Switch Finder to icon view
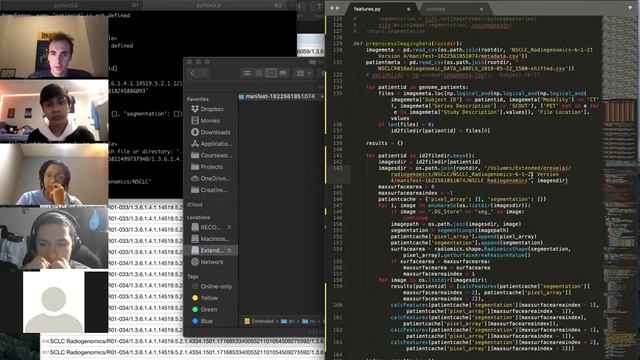The width and height of the screenshot is (640, 360). pos(247,73)
